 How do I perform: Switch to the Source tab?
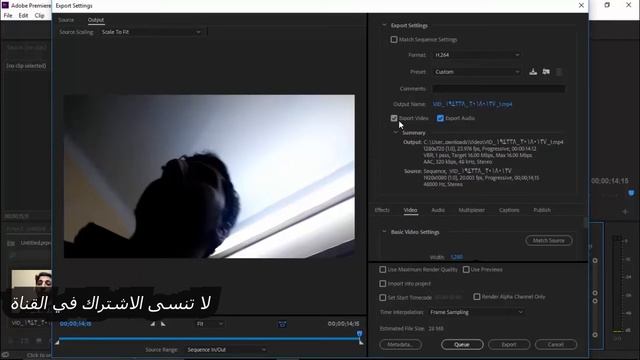coord(66,20)
